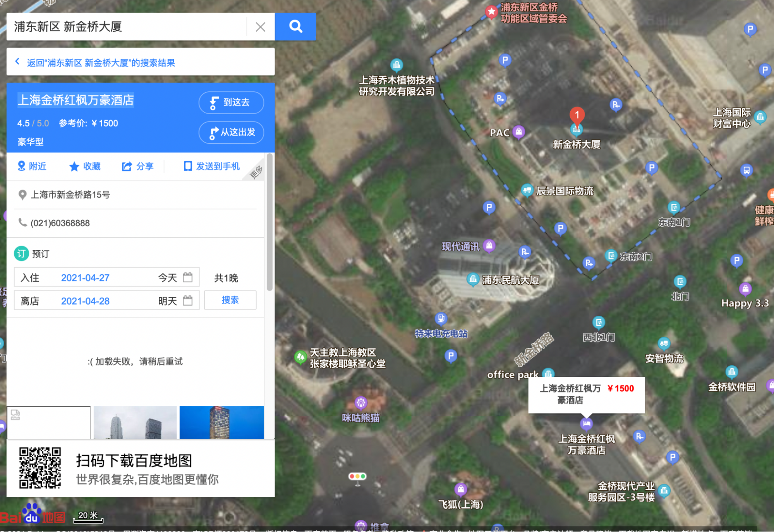This screenshot has height=532, width=774.
Task: Clear the search box with the X
Action: pyautogui.click(x=260, y=27)
